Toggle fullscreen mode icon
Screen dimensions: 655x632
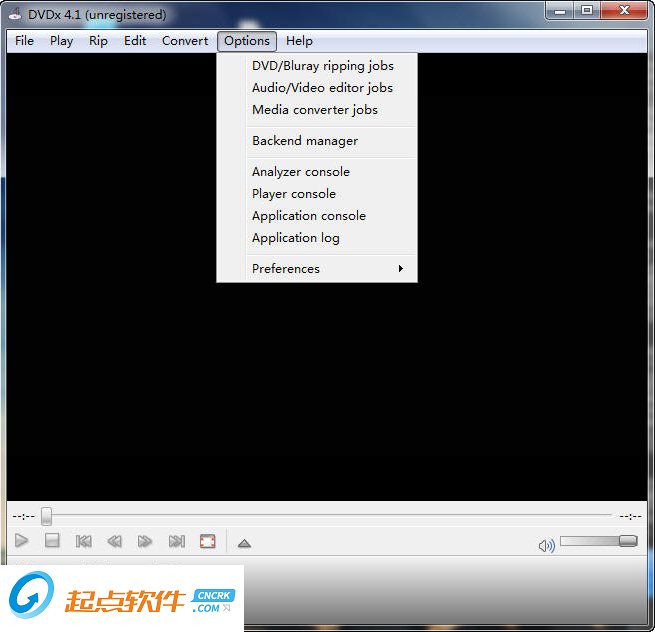[208, 541]
